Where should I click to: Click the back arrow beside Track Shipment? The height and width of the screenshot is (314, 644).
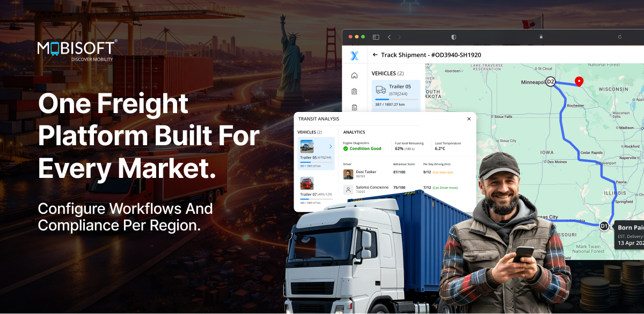[375, 55]
